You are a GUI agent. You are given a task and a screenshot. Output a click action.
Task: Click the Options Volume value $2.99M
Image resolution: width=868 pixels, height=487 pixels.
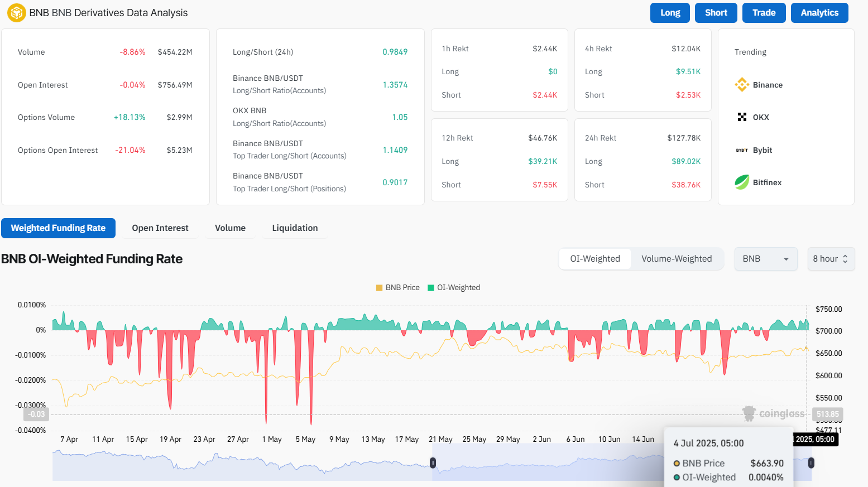click(179, 118)
